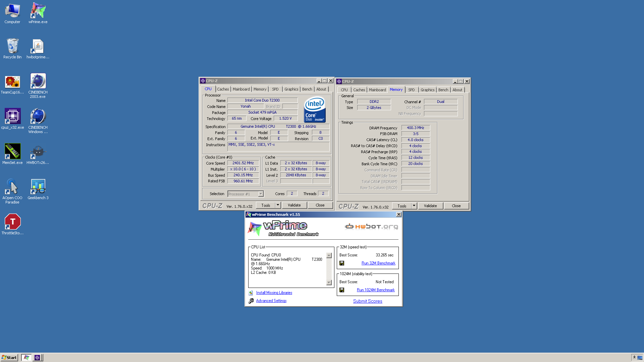The image size is (644, 362).
Task: Run the 32M Benchmark link
Action: [x=378, y=263]
